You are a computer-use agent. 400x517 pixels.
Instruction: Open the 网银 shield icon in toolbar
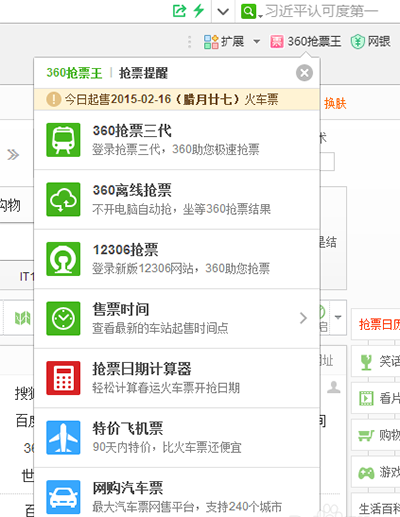357,42
